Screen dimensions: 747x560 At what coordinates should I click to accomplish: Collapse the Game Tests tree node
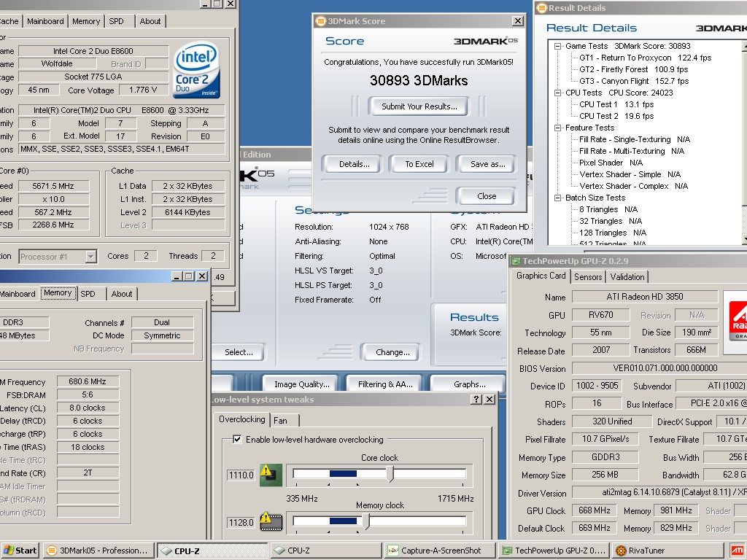click(x=557, y=46)
